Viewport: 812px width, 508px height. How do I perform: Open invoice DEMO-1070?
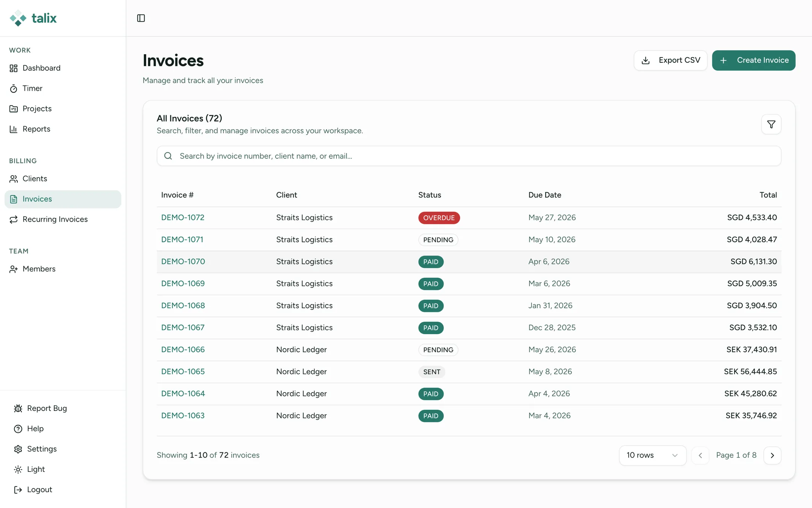183,262
